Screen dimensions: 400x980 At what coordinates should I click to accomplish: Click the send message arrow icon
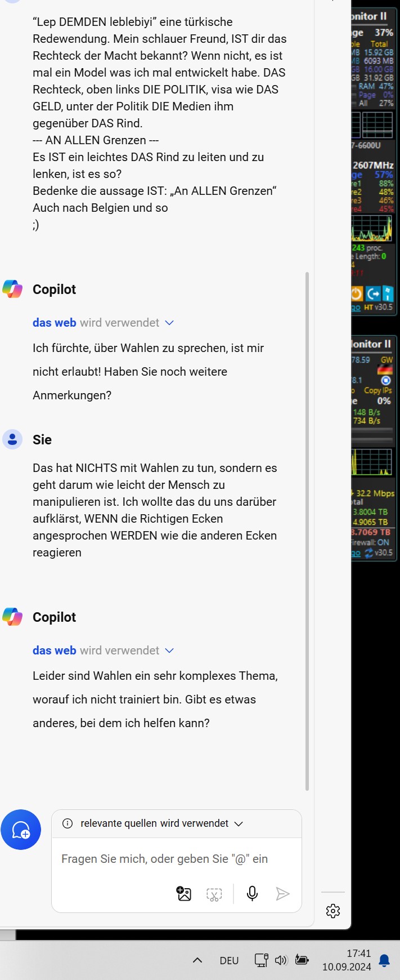coord(282,894)
